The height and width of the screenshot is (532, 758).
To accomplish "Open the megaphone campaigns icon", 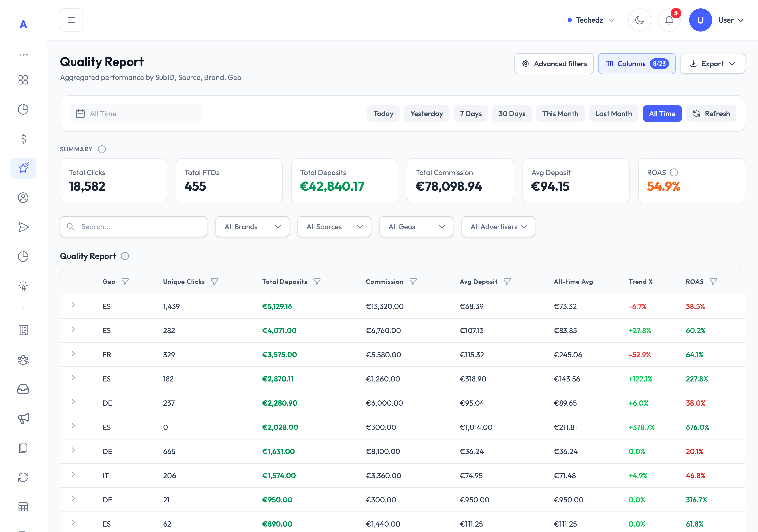I will click(23, 418).
